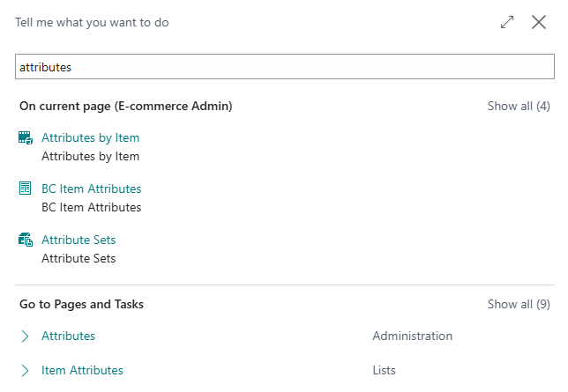
Task: Click the Attributes by Item description text
Action: point(90,157)
